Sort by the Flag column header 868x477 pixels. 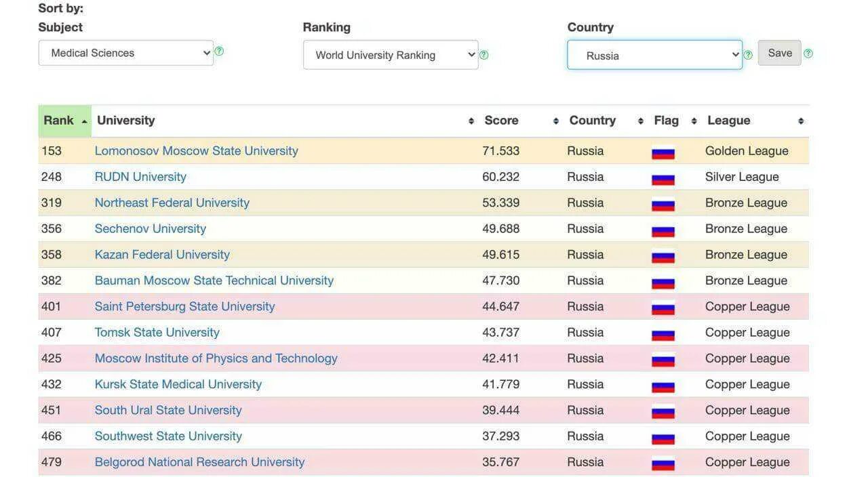coord(667,121)
